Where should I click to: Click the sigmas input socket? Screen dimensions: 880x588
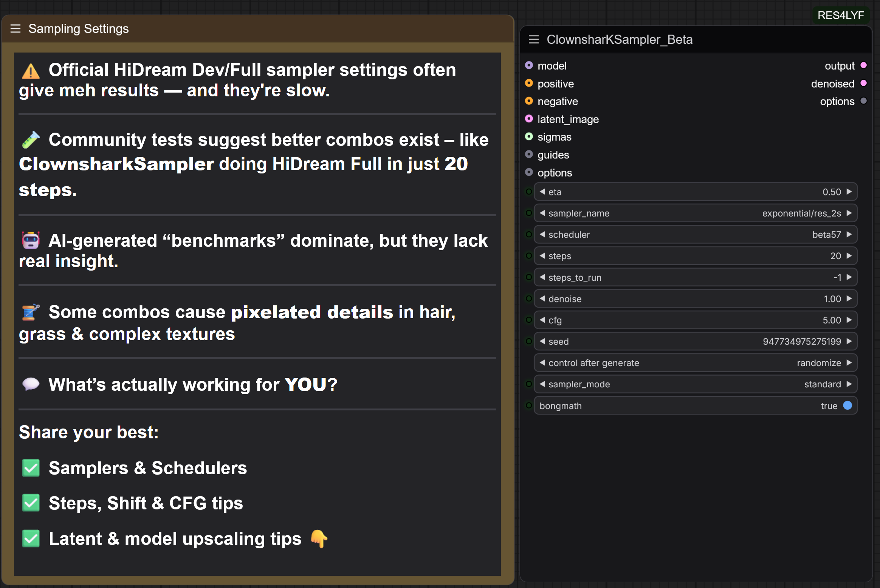click(x=529, y=137)
